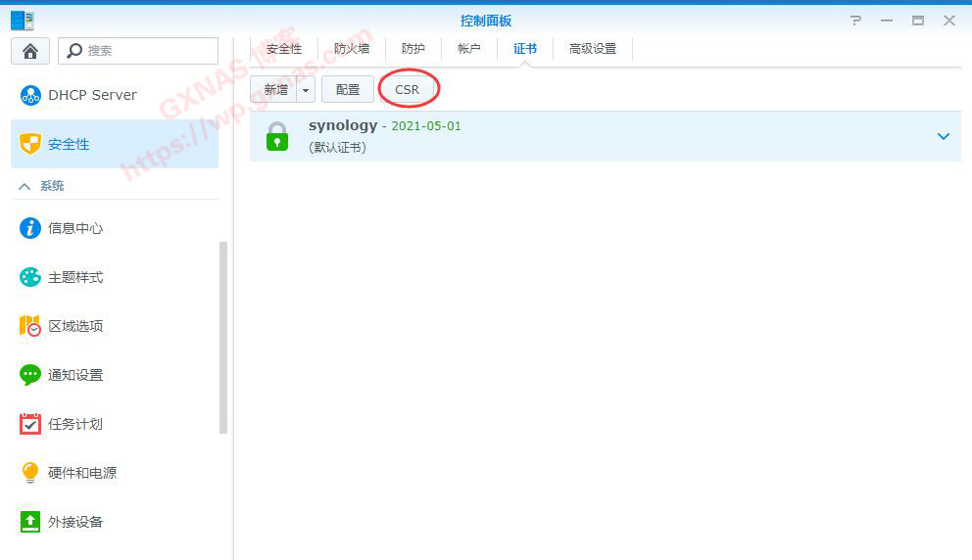972x560 pixels.
Task: Click the green lock certificate icon
Action: click(277, 137)
